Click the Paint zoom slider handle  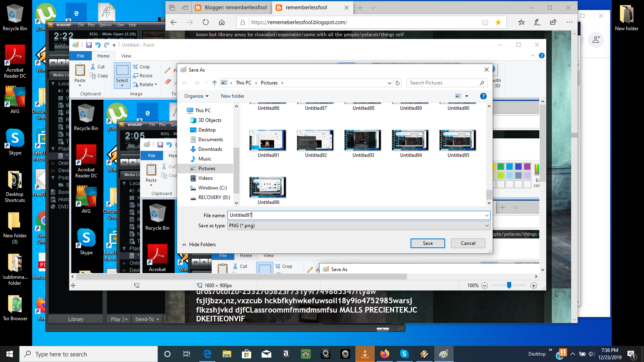point(509,285)
